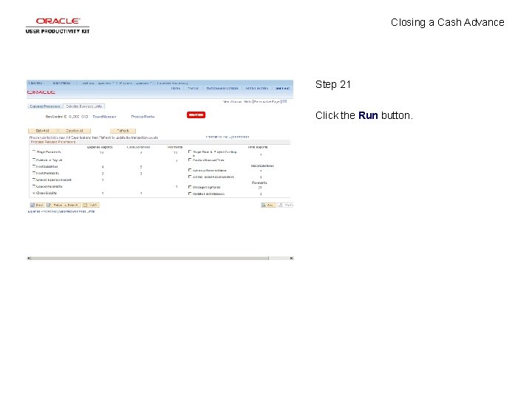Switch to Expense Processing tab

[45, 106]
